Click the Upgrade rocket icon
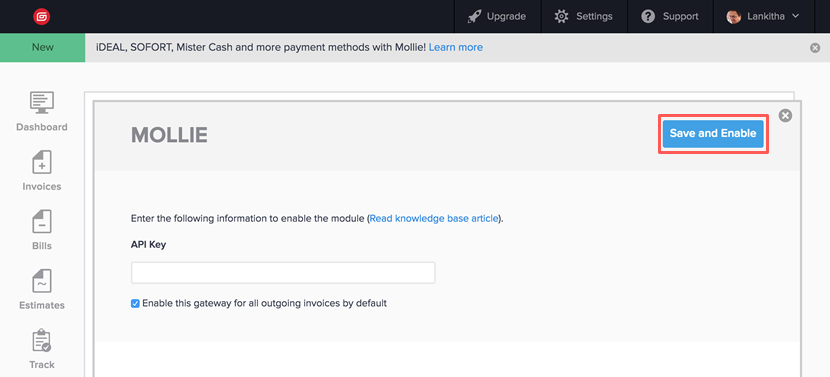The height and width of the screenshot is (377, 830). (x=474, y=16)
